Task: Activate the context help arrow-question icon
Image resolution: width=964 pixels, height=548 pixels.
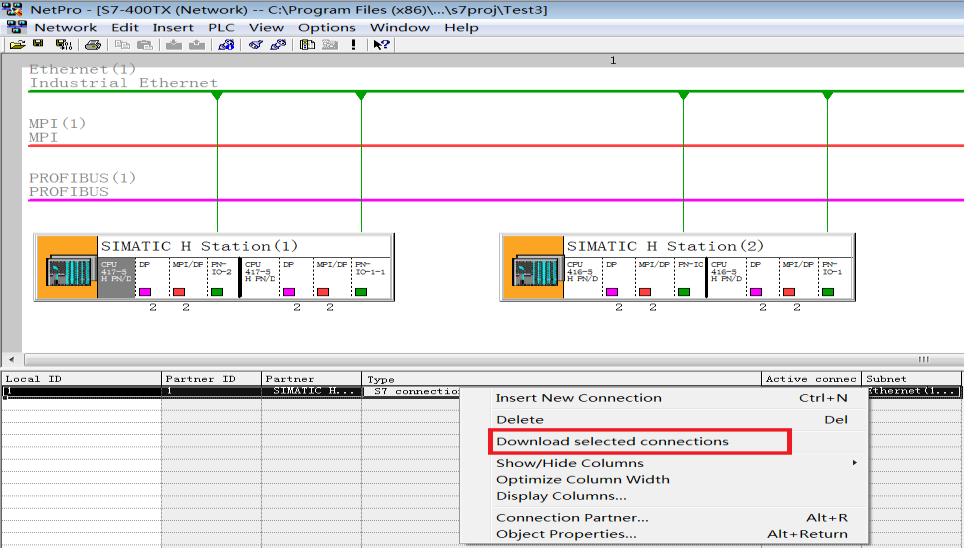Action: 381,44
